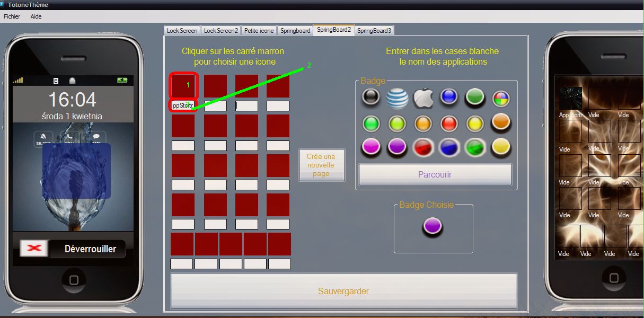This screenshot has height=318, width=644.
Task: Click the purple Badge Choisie preview
Action: pyautogui.click(x=433, y=227)
